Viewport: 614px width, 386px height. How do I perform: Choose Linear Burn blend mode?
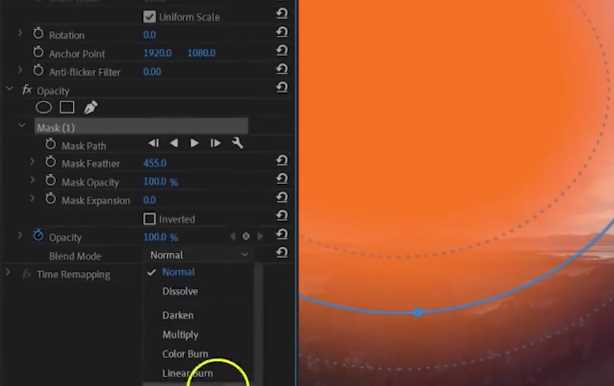[x=188, y=373]
